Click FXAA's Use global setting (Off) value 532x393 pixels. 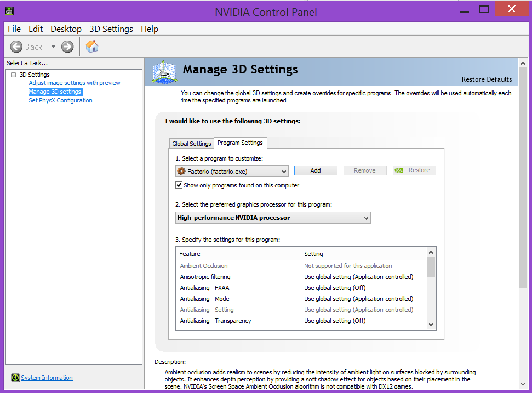click(x=335, y=287)
